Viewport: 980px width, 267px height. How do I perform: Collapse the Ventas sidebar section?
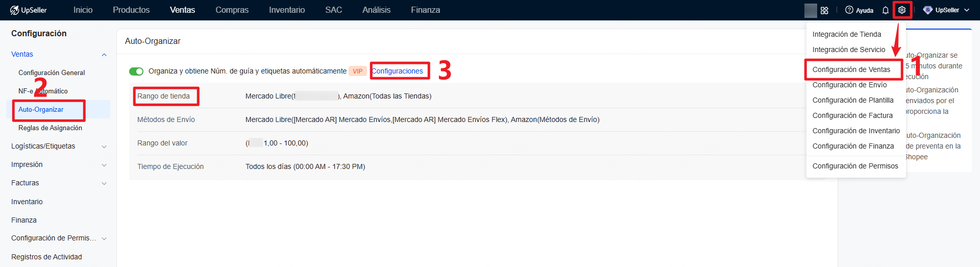coord(104,55)
